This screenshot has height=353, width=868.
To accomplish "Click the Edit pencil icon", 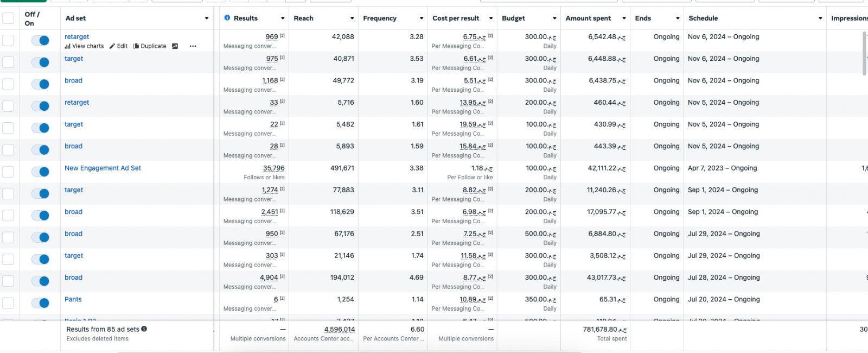I will pyautogui.click(x=112, y=47).
